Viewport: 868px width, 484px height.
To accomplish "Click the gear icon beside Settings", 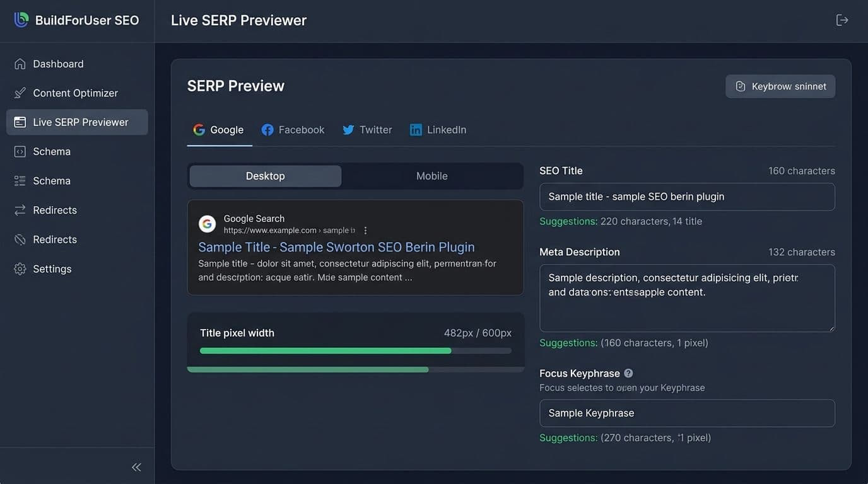I will (x=20, y=268).
